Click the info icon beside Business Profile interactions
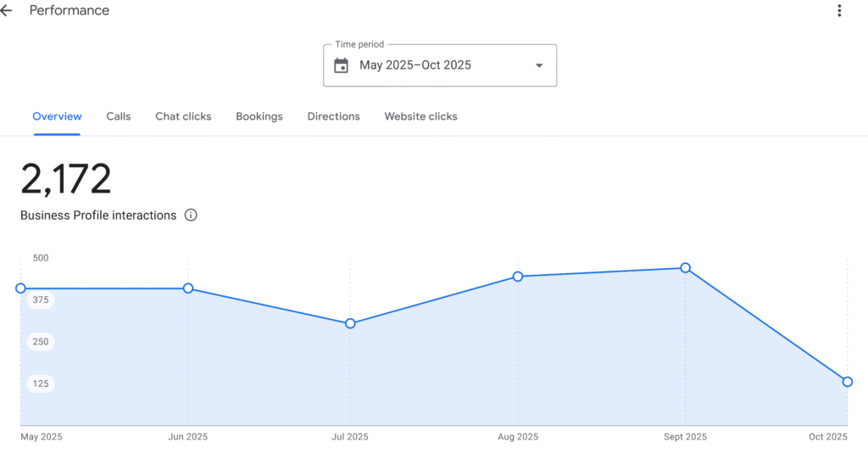This screenshot has width=868, height=470. pyautogui.click(x=191, y=215)
